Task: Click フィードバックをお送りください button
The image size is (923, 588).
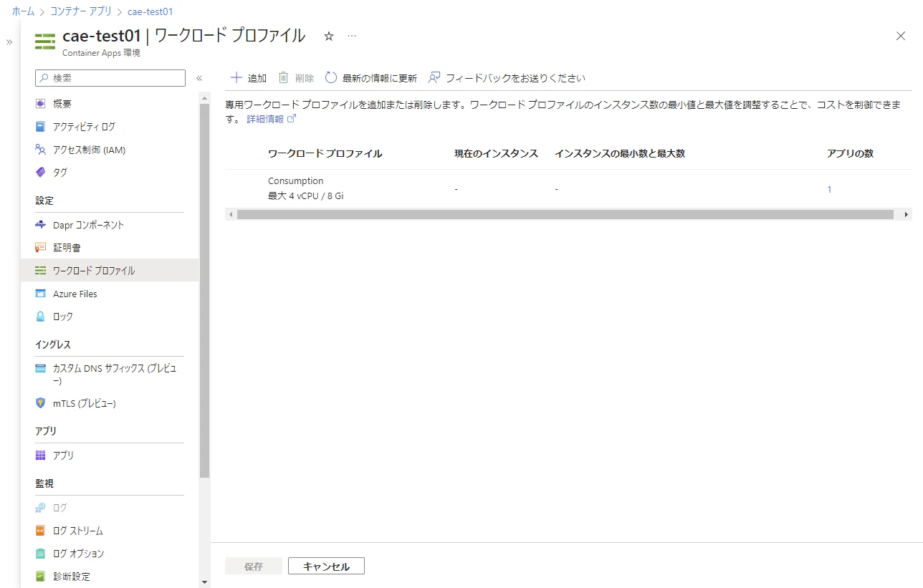Action: coord(507,78)
